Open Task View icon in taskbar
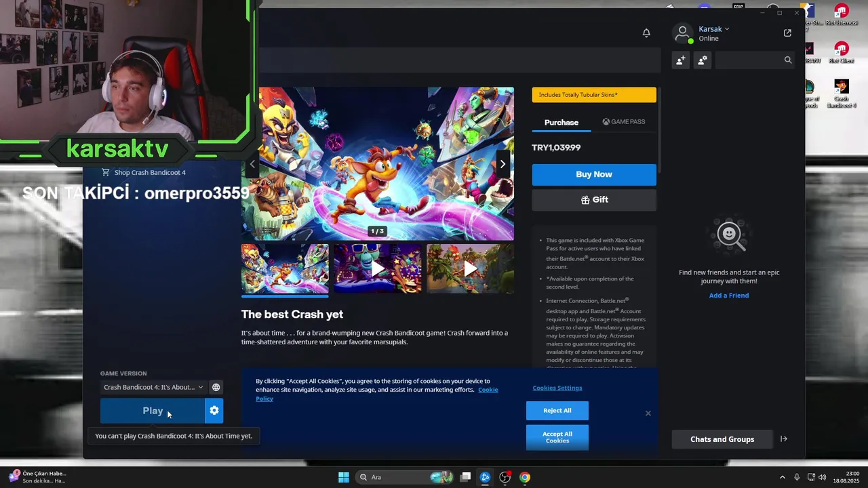Image resolution: width=868 pixels, height=488 pixels. tap(465, 477)
